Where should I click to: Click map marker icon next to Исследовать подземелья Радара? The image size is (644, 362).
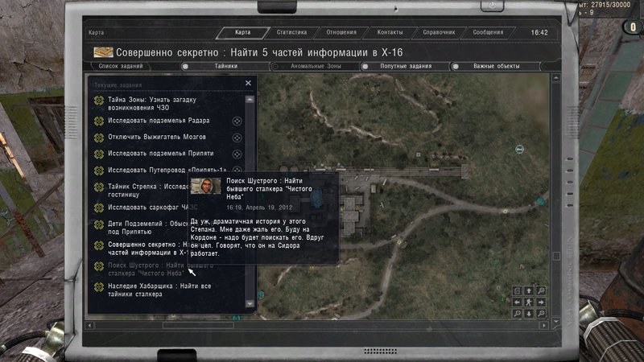point(237,121)
